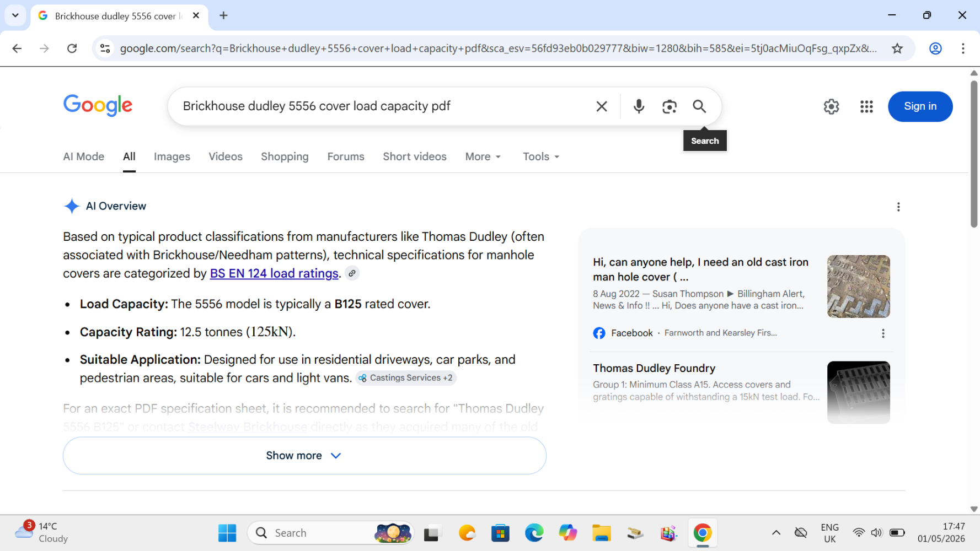Open Microsoft Store from the taskbar
This screenshot has width=980, height=551.
pos(500,533)
